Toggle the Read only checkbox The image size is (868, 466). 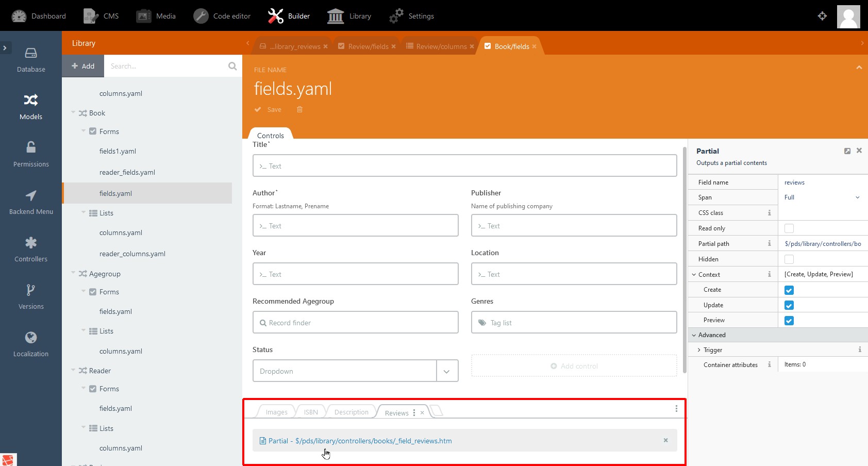pos(789,228)
